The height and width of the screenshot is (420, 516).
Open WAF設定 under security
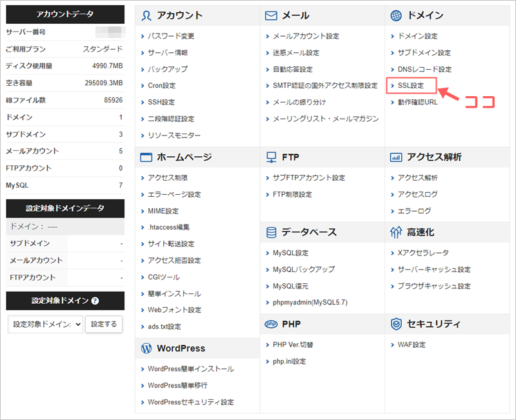coord(412,345)
